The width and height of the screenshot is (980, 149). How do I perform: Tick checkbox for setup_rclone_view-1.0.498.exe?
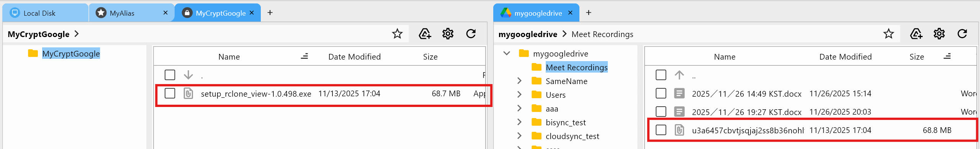(170, 93)
